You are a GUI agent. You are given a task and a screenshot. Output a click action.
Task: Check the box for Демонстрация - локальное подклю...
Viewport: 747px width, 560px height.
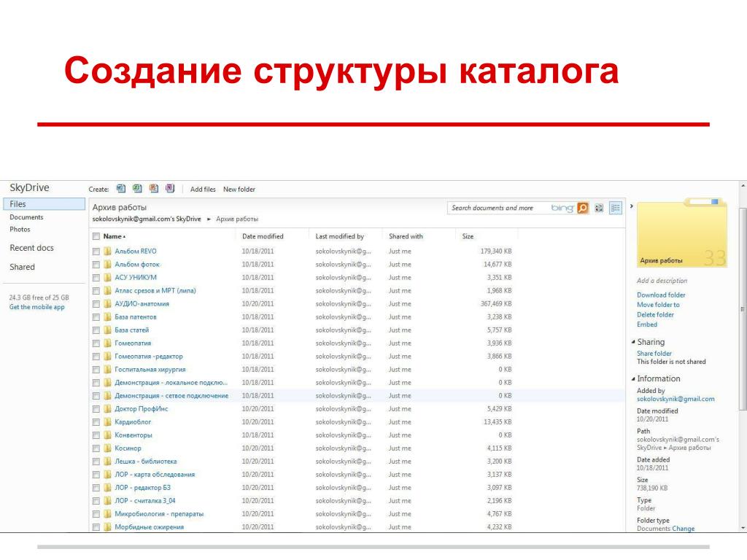pos(96,383)
